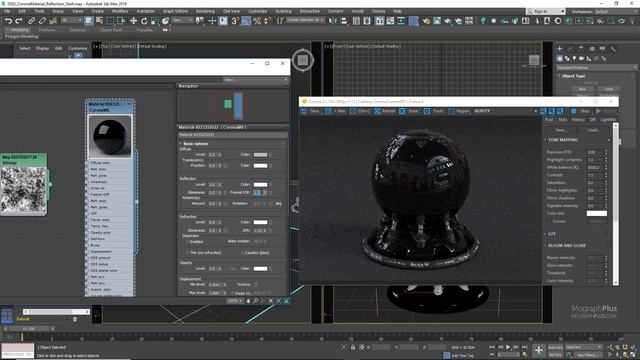
Task: Open the Corona menu
Action: click(378, 11)
